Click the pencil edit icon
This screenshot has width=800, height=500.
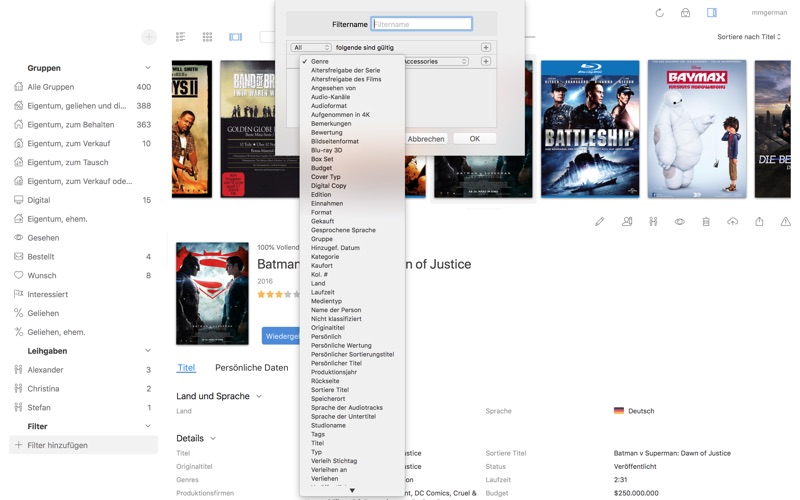pos(599,221)
